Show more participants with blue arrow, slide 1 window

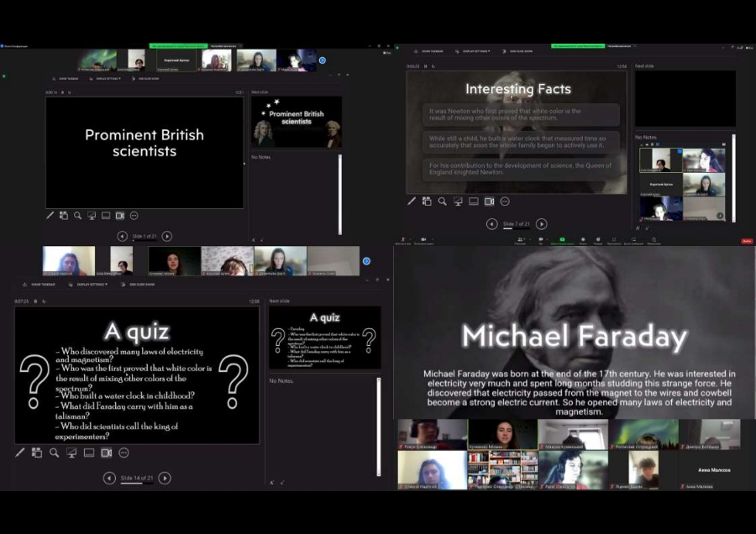322,60
